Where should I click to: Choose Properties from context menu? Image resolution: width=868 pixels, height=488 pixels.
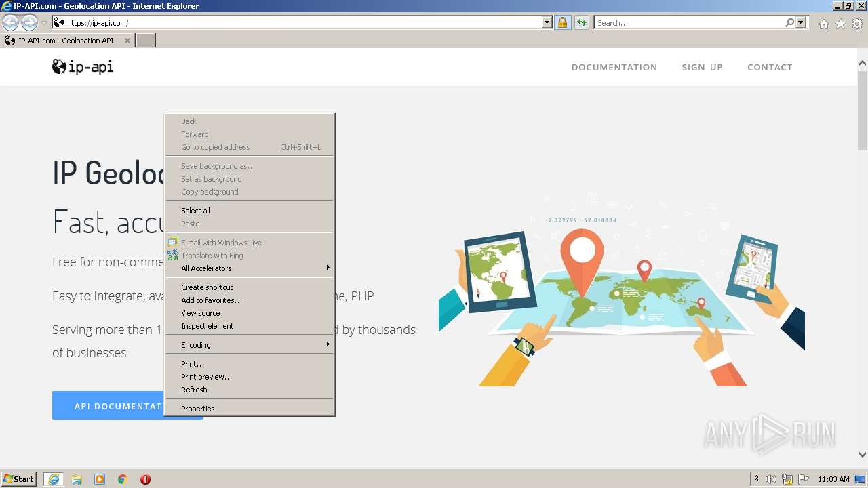(x=250, y=409)
